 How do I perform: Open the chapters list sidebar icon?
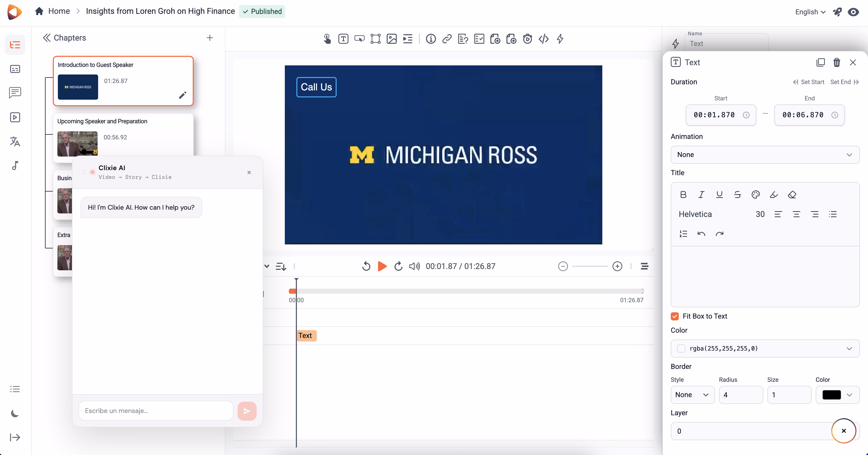(x=15, y=45)
